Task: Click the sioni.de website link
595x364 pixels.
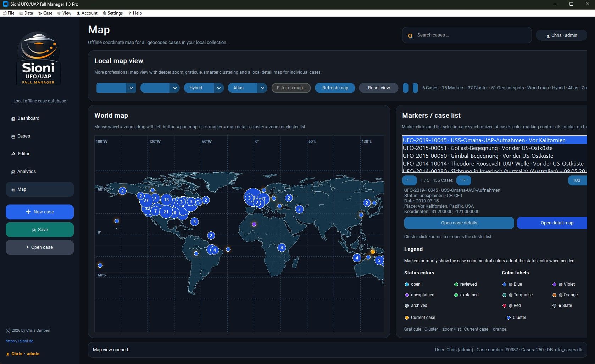Action: (20, 341)
